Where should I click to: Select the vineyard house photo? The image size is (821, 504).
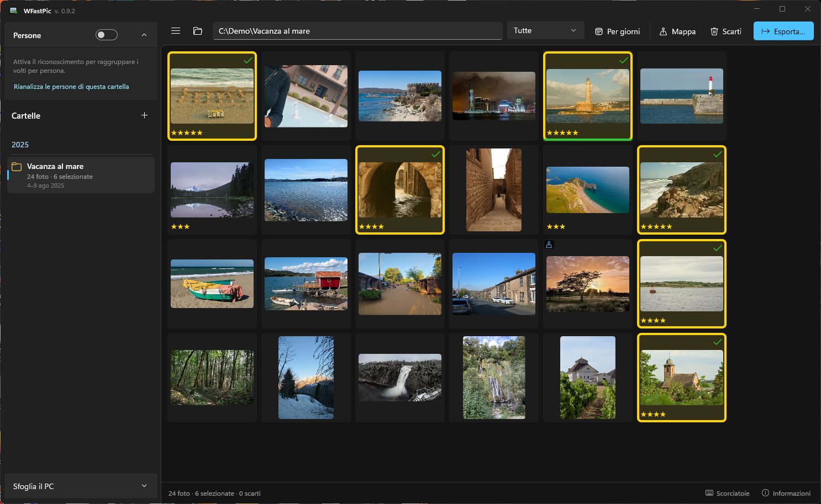[x=588, y=378]
